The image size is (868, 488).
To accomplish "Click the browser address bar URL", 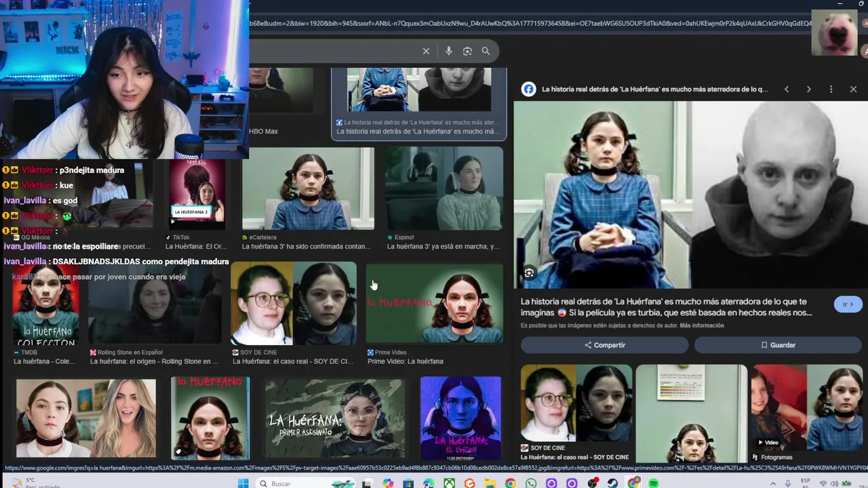I will 529,23.
